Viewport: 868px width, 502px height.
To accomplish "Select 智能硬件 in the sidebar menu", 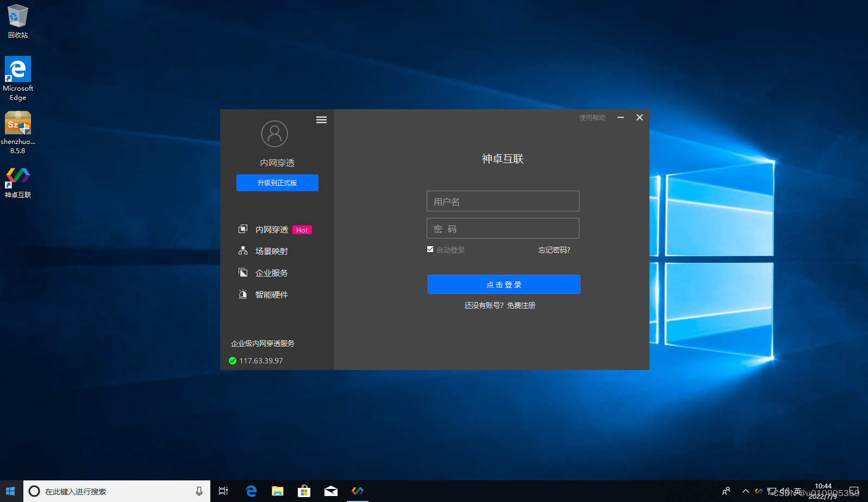I will coord(272,295).
